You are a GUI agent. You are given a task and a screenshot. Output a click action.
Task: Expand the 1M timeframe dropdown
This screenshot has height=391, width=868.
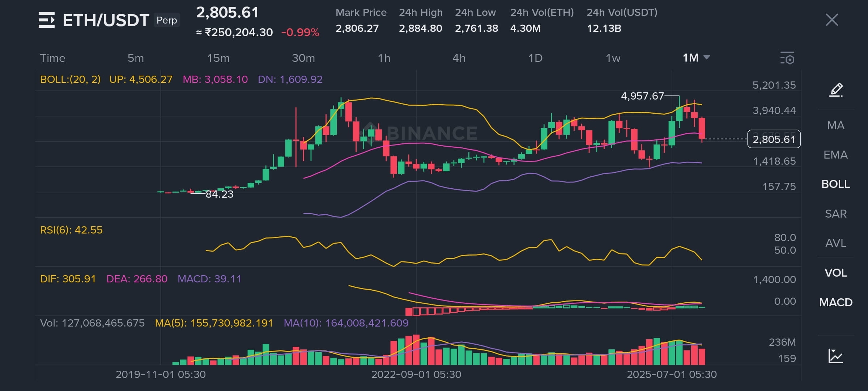(x=696, y=58)
